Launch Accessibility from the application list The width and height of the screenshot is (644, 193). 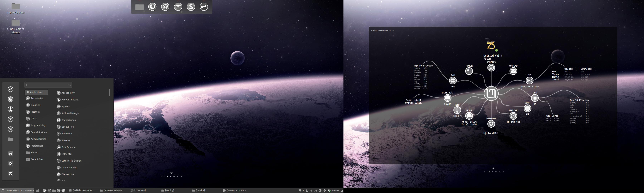66,93
